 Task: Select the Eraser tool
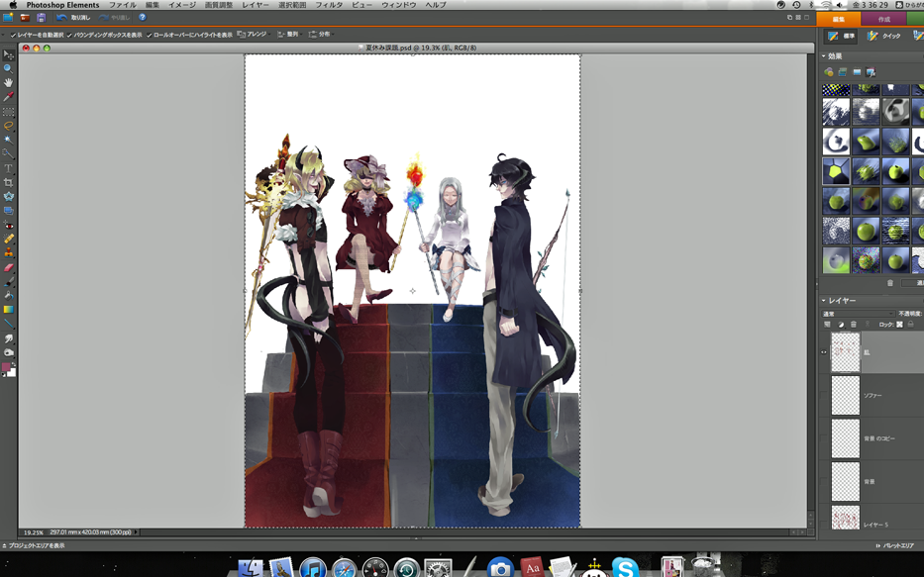coord(8,267)
